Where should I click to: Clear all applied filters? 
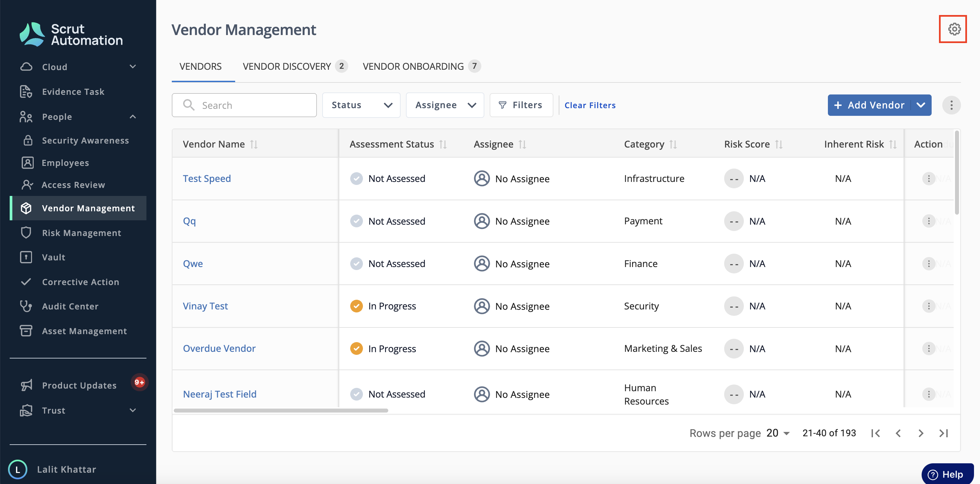pyautogui.click(x=590, y=105)
